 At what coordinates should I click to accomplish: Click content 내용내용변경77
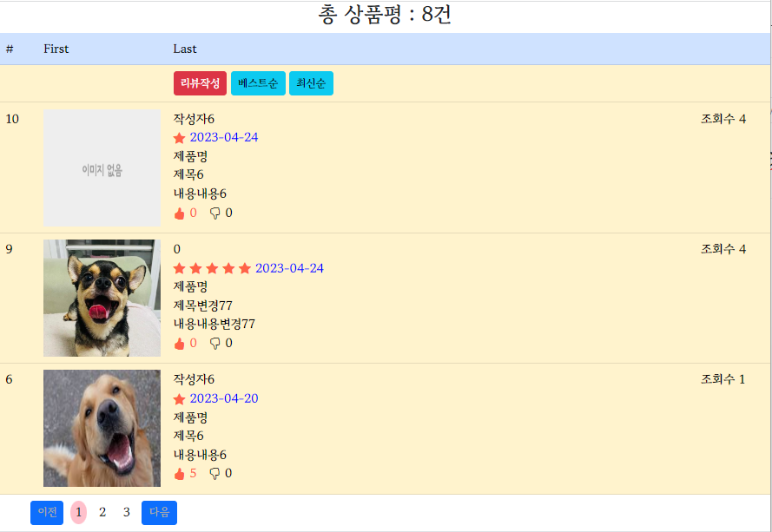(x=214, y=324)
